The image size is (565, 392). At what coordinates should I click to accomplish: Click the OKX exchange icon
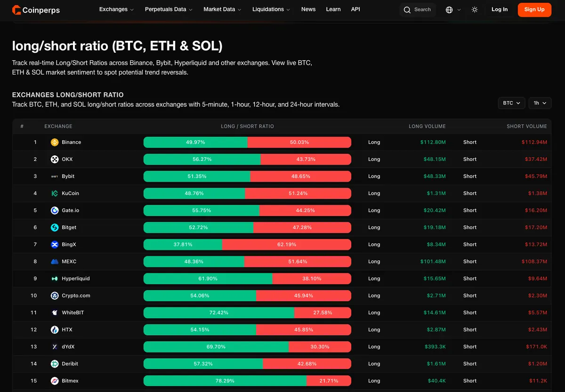(x=55, y=159)
